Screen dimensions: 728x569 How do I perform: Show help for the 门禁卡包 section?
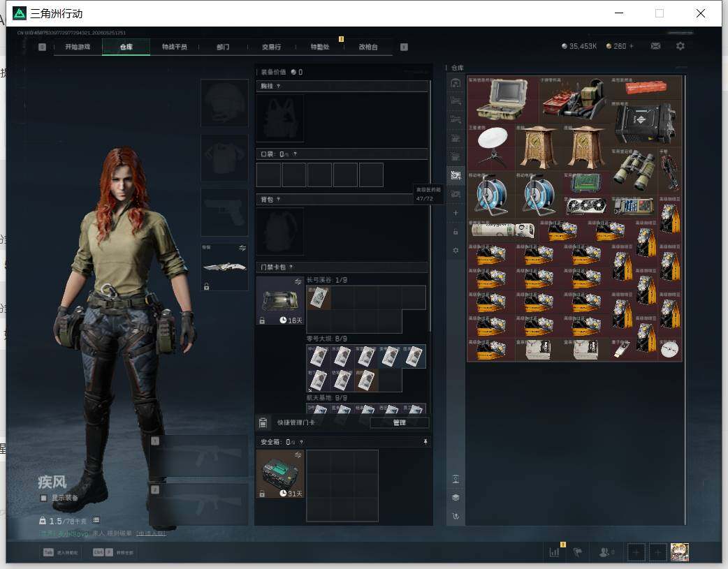point(291,267)
